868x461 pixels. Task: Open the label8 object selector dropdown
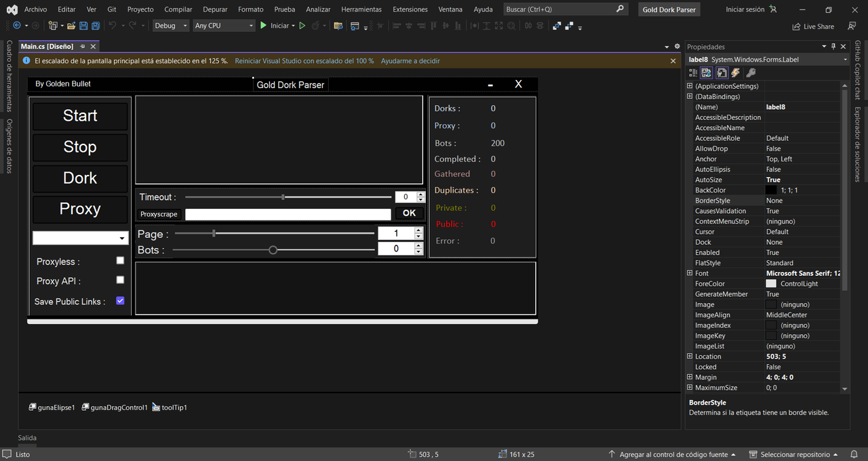point(845,60)
